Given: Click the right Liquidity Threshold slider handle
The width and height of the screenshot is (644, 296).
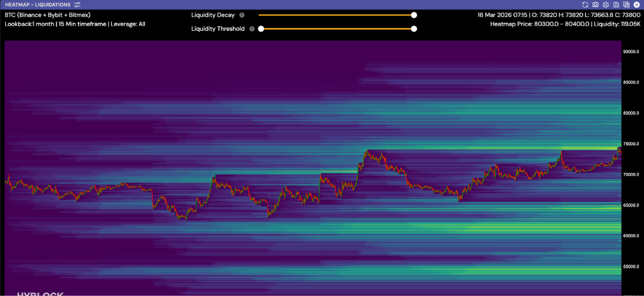Looking at the screenshot, I should tap(414, 29).
